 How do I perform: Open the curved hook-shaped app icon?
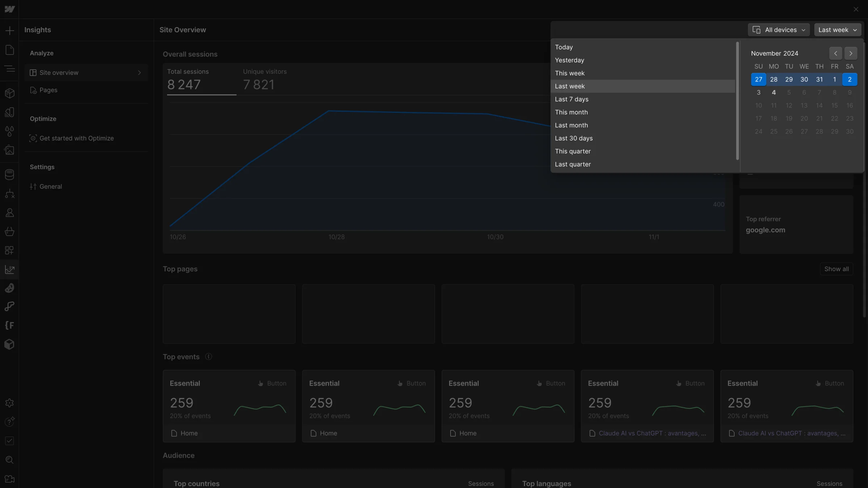(x=9, y=307)
